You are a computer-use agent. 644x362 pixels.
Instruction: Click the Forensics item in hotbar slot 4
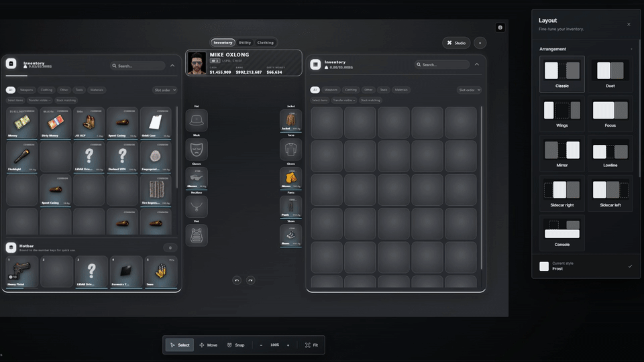(x=127, y=271)
